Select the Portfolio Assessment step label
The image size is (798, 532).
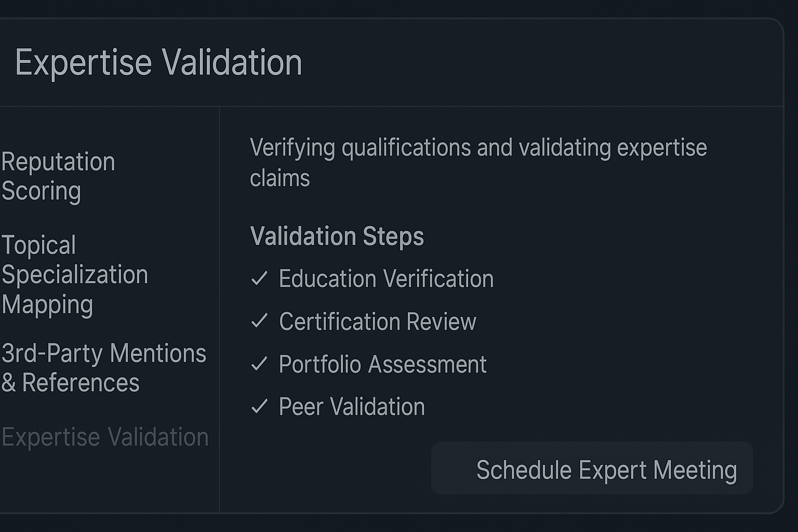point(383,364)
